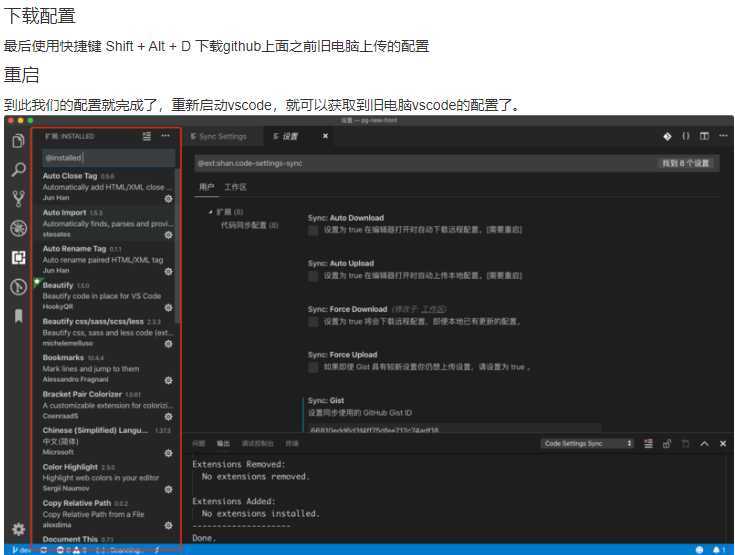Open gear menu for Chinese (Simplified) Language
The height and width of the screenshot is (555, 735).
pos(168,453)
